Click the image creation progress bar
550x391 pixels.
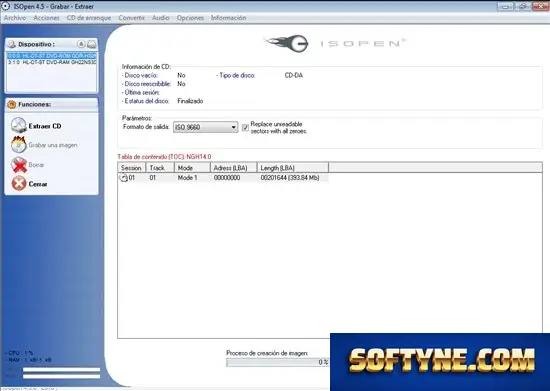coord(278,362)
